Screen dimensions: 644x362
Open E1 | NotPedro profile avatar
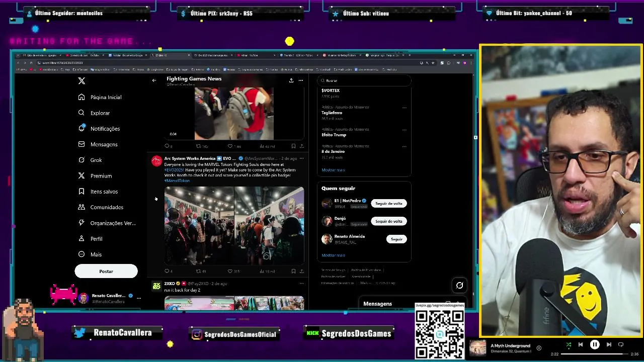pos(327,204)
